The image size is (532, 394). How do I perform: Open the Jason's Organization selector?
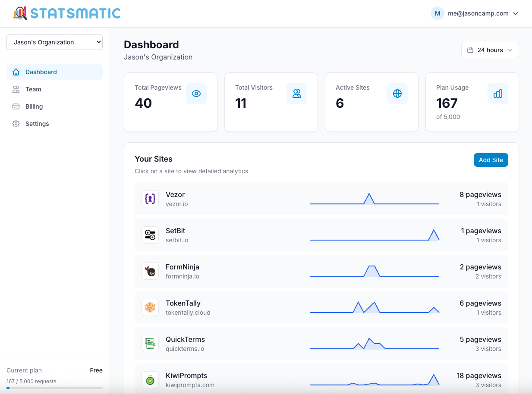tap(54, 42)
